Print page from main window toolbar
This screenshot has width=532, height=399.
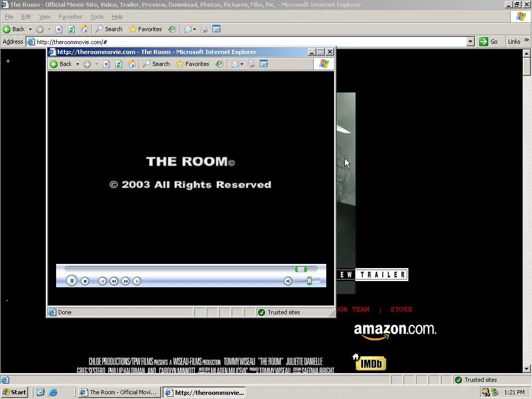pyautogui.click(x=204, y=29)
